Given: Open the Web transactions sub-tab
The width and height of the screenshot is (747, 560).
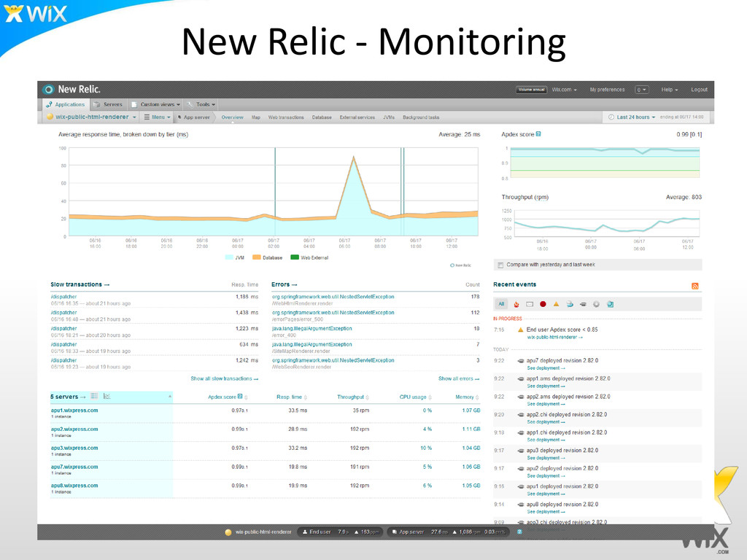Looking at the screenshot, I should click(286, 117).
